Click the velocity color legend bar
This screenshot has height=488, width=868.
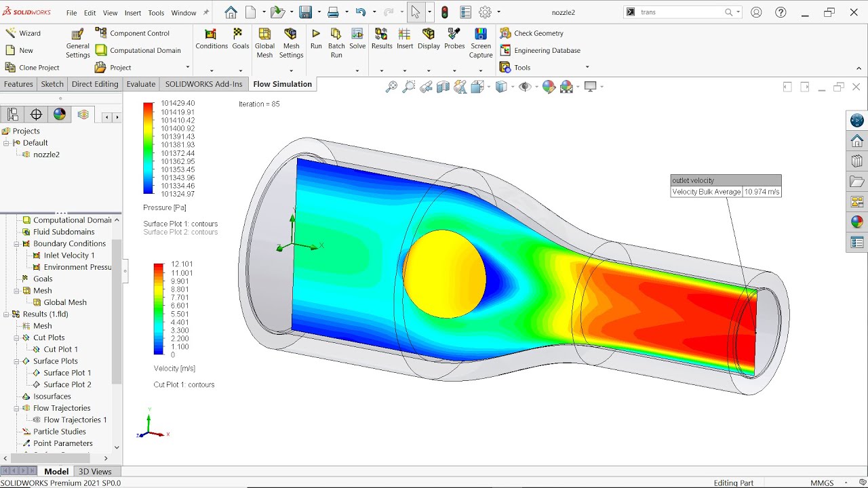coord(159,309)
